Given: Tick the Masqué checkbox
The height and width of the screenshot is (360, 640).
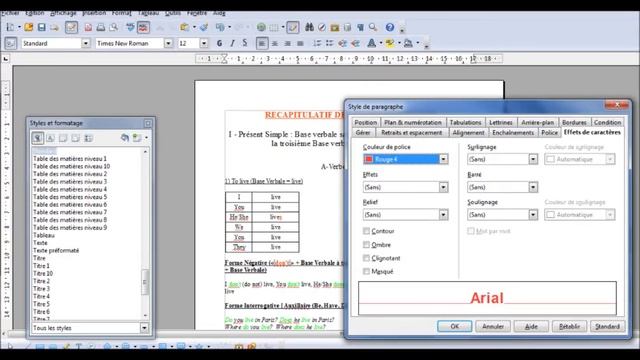Looking at the screenshot, I should (366, 271).
